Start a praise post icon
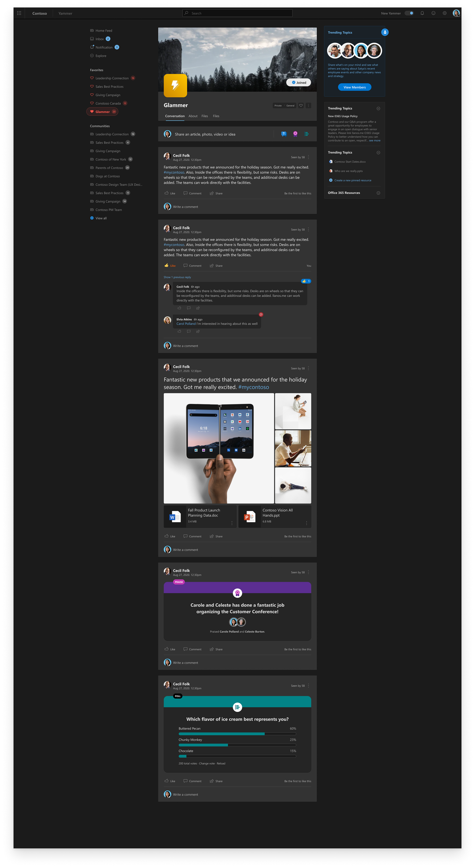 pos(295,134)
